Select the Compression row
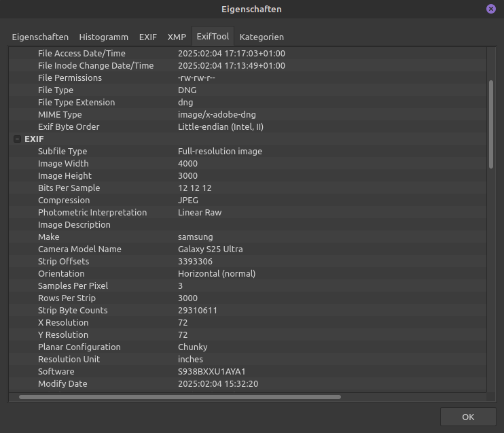Viewport: 504px width, 433px height. tap(64, 200)
